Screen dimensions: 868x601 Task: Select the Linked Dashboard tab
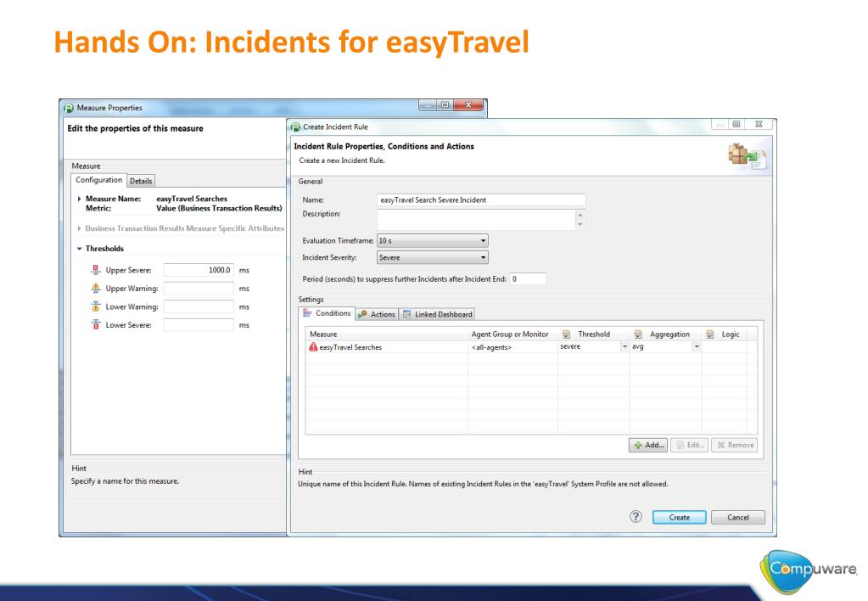437,314
